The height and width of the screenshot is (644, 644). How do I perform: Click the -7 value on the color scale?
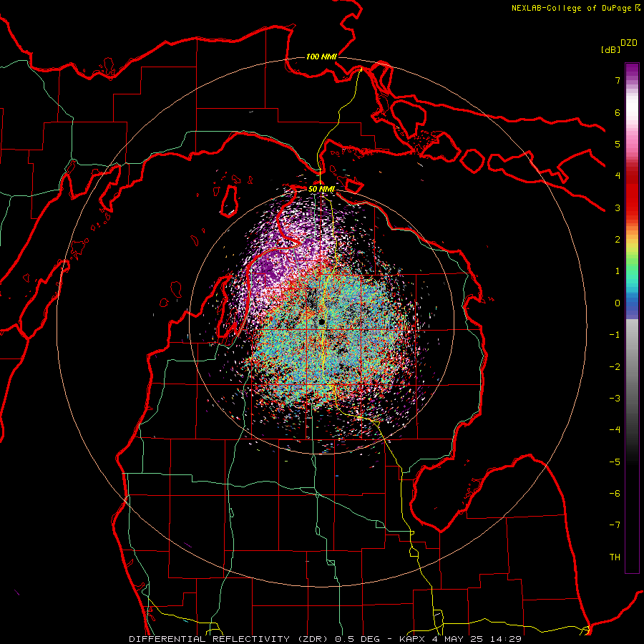[615, 525]
